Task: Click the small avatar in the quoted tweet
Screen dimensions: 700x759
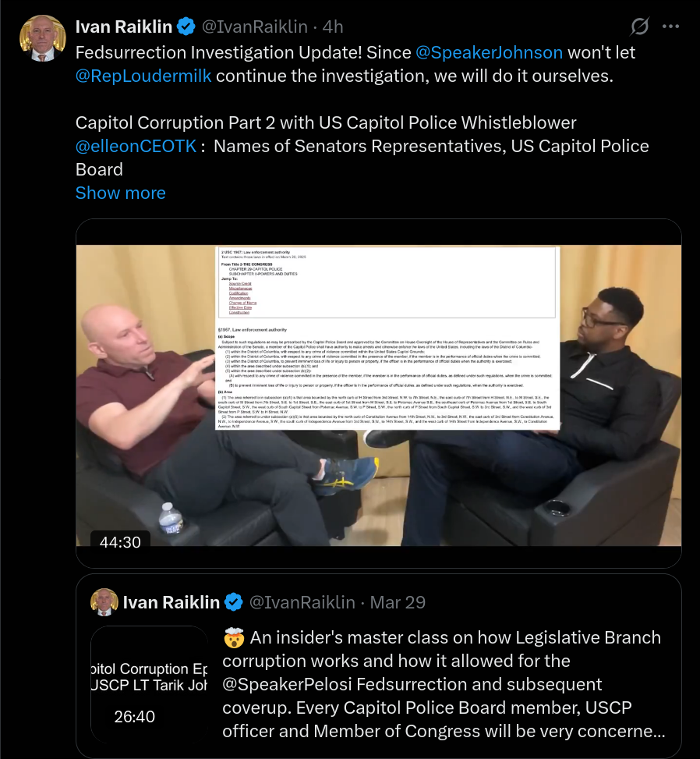Action: tap(104, 602)
